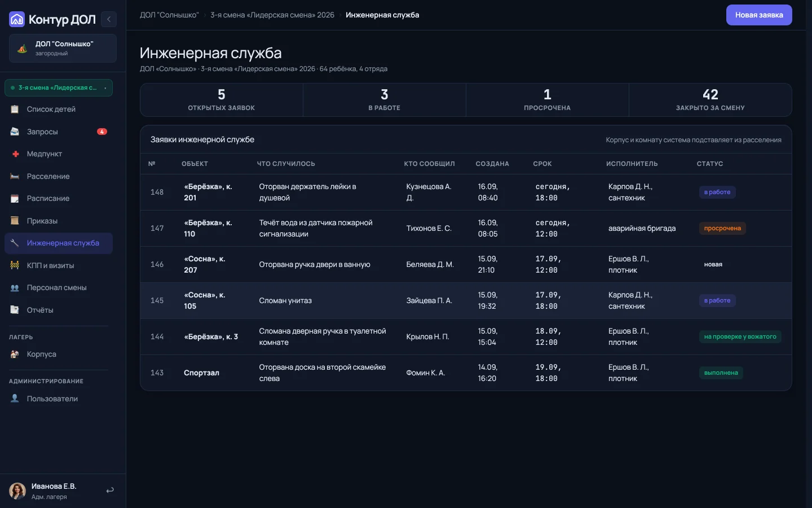Screen dimensions: 812x508
Task: Open the ДОЛ "Солнышко" camp selector
Action: tap(63, 48)
